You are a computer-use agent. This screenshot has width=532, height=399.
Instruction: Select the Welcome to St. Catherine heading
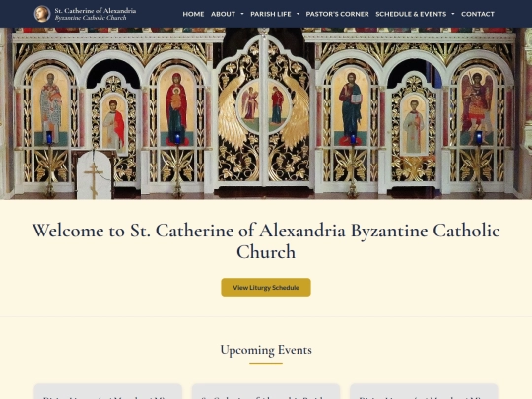(266, 241)
